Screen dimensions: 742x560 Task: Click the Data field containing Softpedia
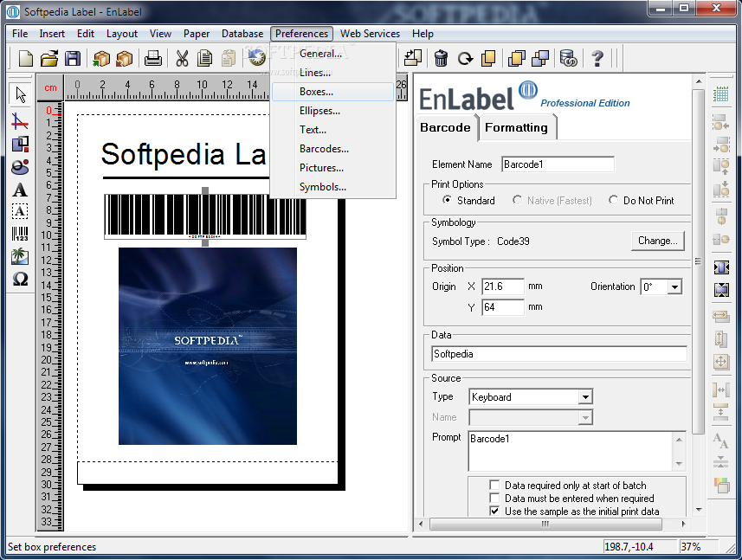pos(559,354)
